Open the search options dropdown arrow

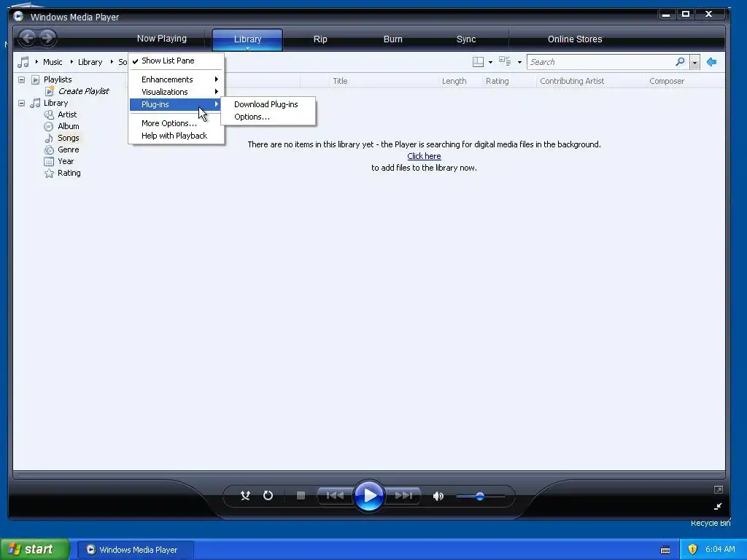694,63
